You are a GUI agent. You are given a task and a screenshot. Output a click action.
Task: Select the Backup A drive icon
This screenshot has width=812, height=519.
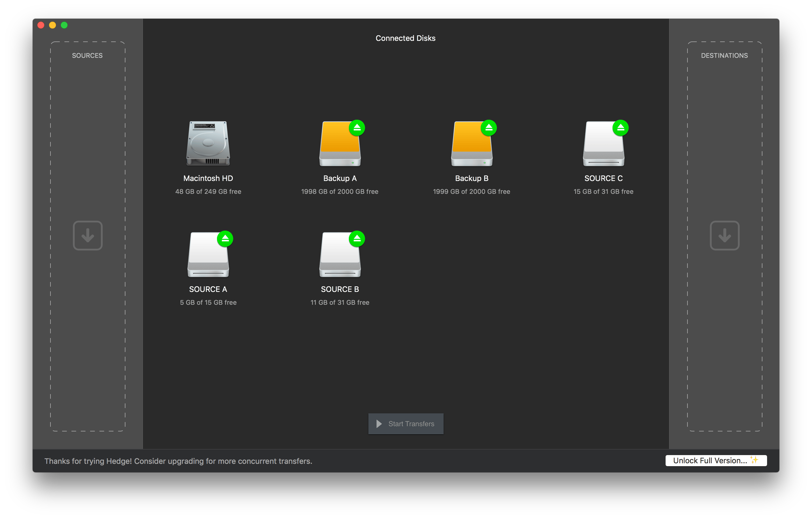(x=340, y=144)
